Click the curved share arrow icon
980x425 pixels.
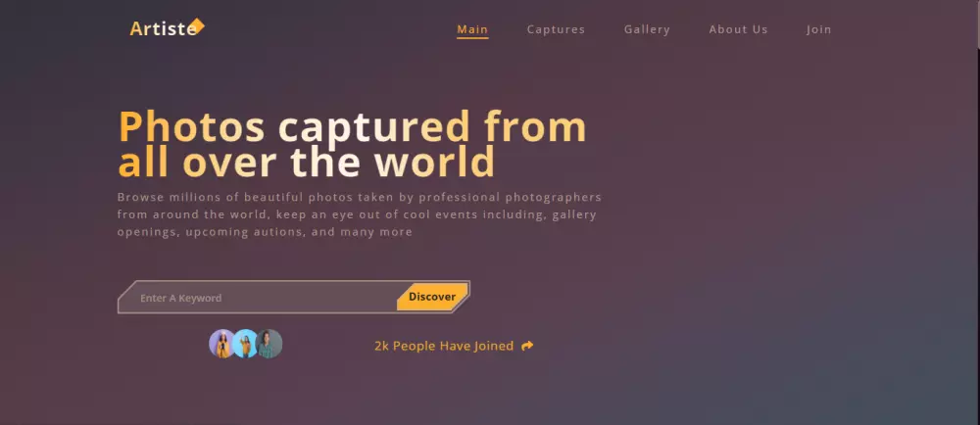click(x=527, y=346)
